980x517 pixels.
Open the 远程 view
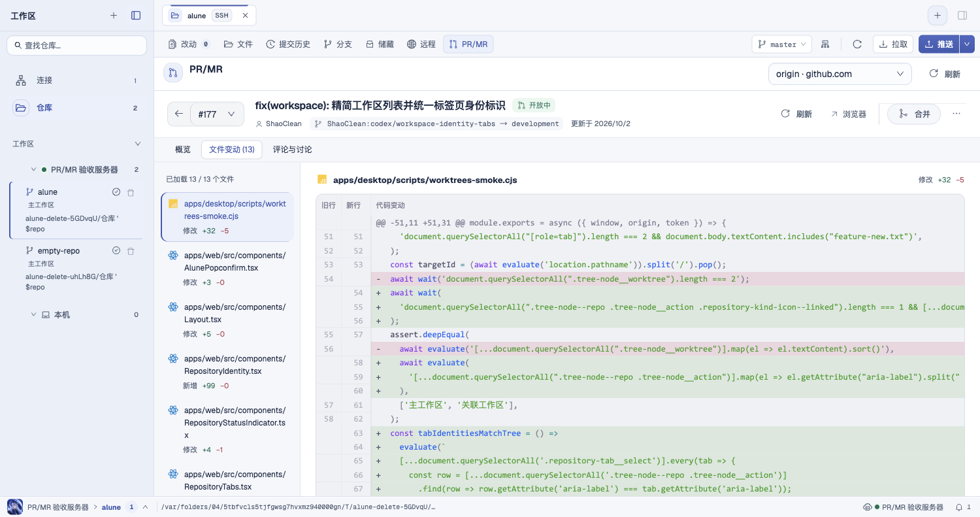[421, 44]
